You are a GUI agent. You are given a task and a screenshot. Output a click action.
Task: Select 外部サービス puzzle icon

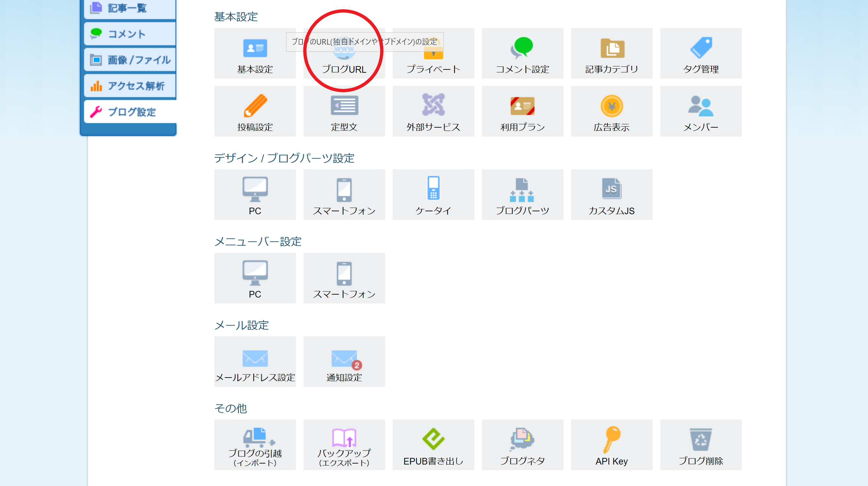click(433, 105)
